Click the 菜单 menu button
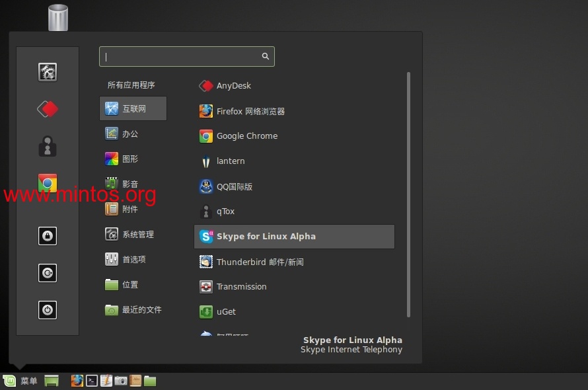Viewport: 588px width, 390px height. click(20, 381)
